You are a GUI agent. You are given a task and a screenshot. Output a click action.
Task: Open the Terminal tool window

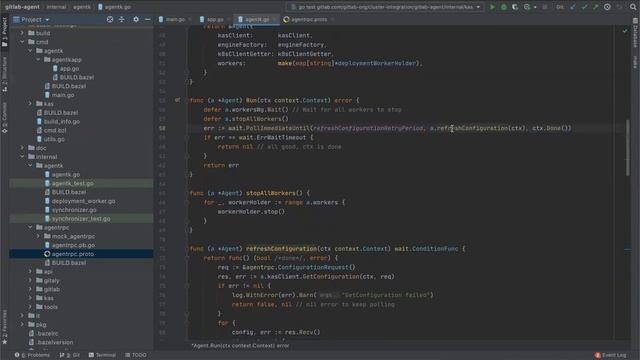tap(102, 355)
